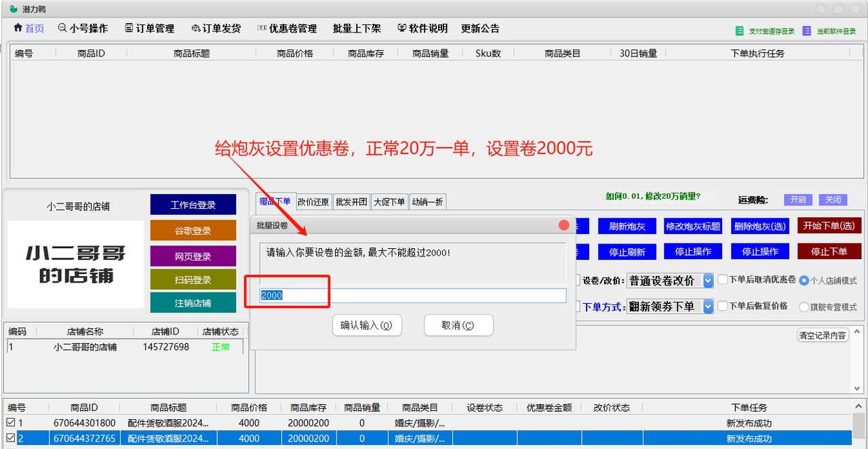Click the 首页 home icon

pyautogui.click(x=18, y=28)
